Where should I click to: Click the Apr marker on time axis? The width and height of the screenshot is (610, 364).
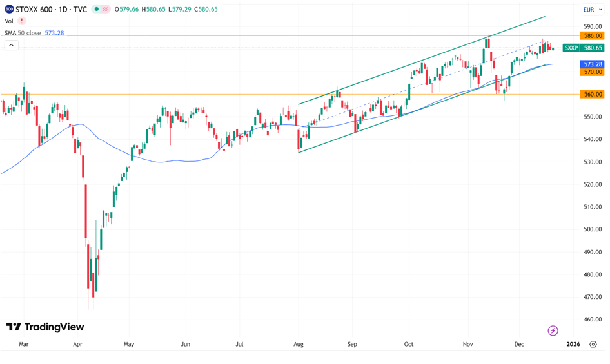[x=77, y=344]
